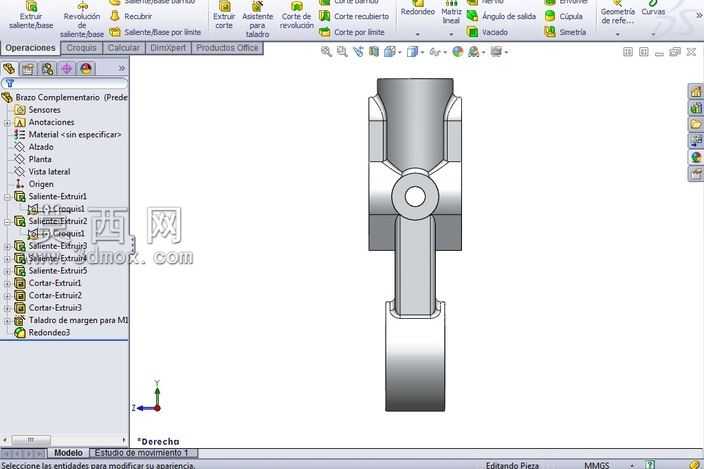
Task: Select the Extruir corte tool
Action: pos(224,16)
